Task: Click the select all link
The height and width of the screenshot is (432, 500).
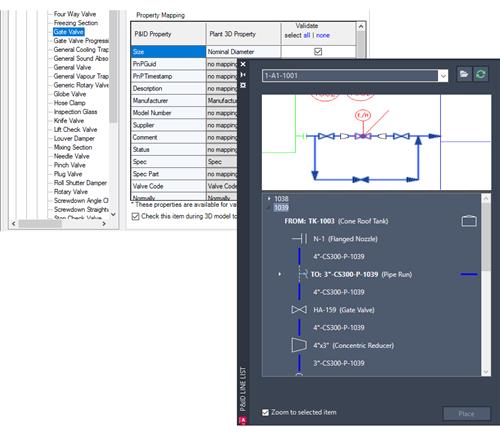Action: (307, 35)
